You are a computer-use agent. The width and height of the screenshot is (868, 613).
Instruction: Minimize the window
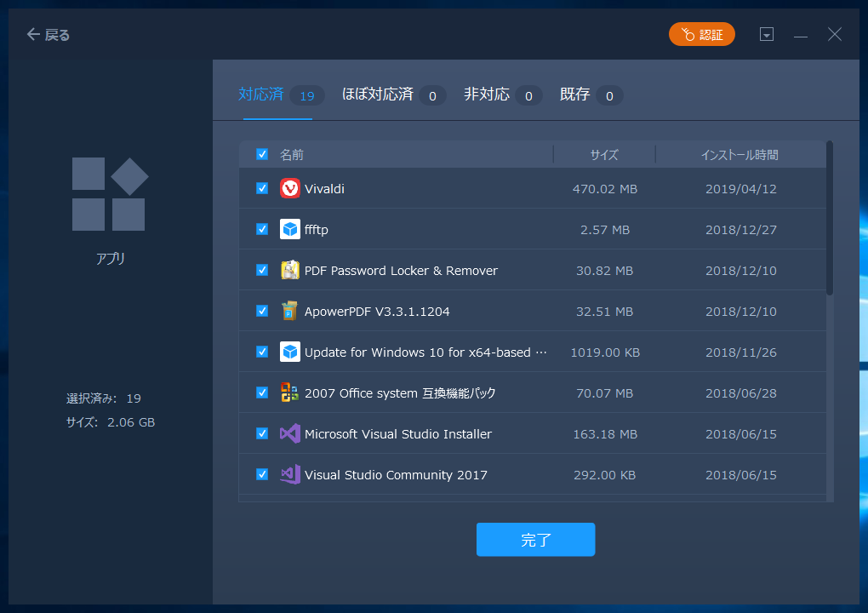point(801,35)
